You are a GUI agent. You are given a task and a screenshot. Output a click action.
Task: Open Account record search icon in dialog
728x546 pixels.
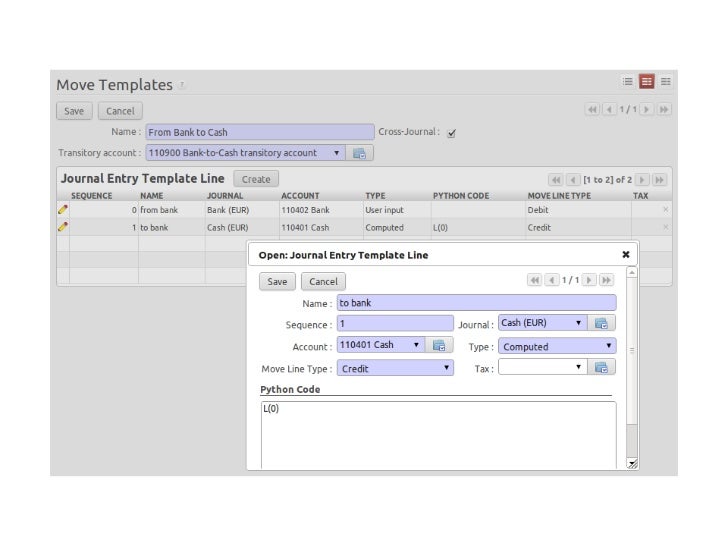pyautogui.click(x=439, y=345)
